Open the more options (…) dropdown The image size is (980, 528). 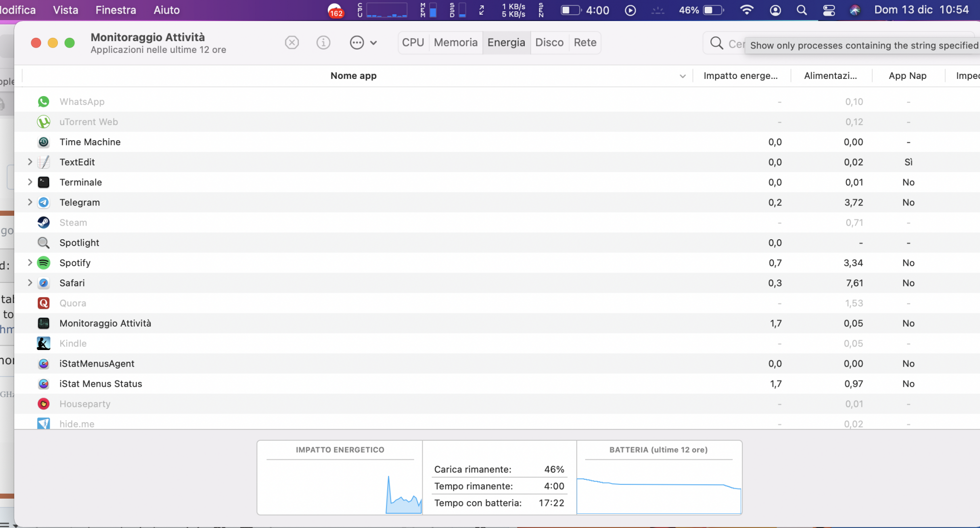pyautogui.click(x=363, y=43)
